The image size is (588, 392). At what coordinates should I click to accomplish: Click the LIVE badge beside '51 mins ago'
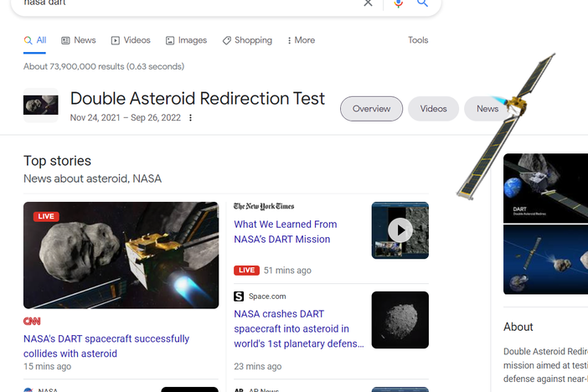pos(247,271)
